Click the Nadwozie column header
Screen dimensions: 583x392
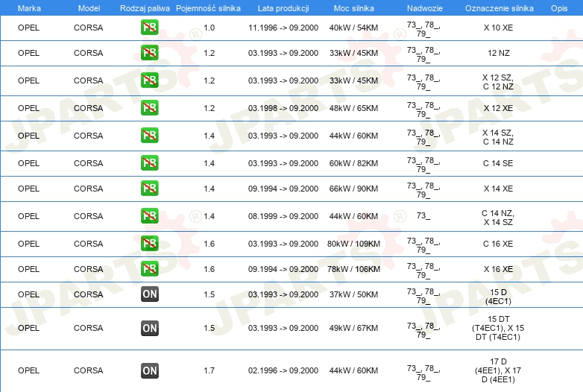point(425,8)
